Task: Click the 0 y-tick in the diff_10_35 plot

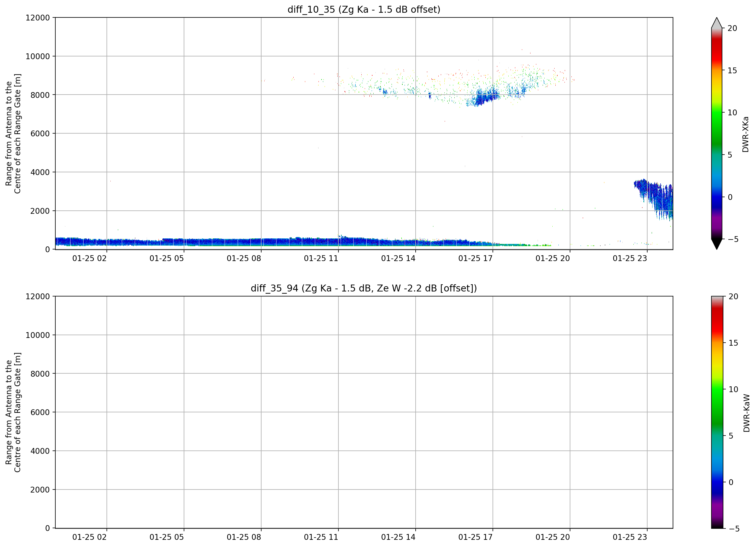Action: [48, 249]
